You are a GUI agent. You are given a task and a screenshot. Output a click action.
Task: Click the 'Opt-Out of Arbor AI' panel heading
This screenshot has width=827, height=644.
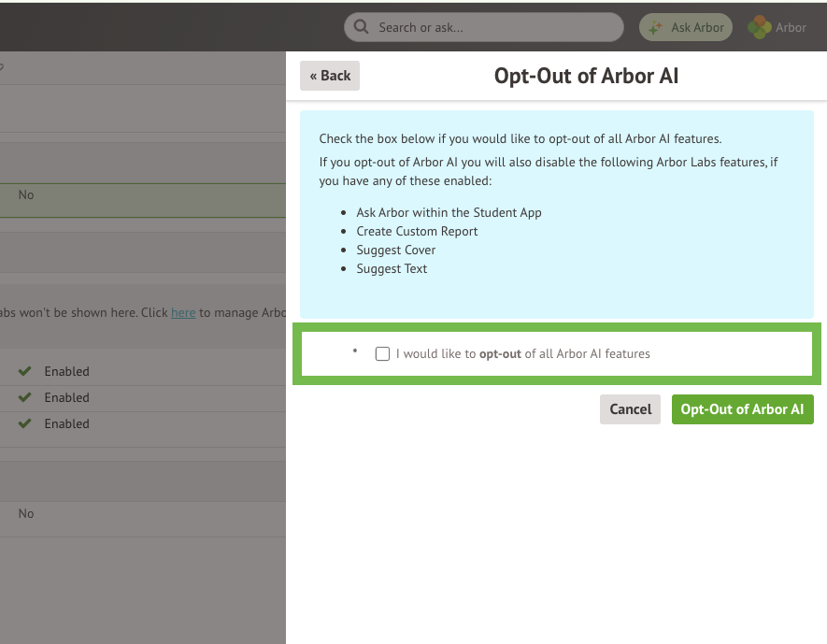(586, 76)
